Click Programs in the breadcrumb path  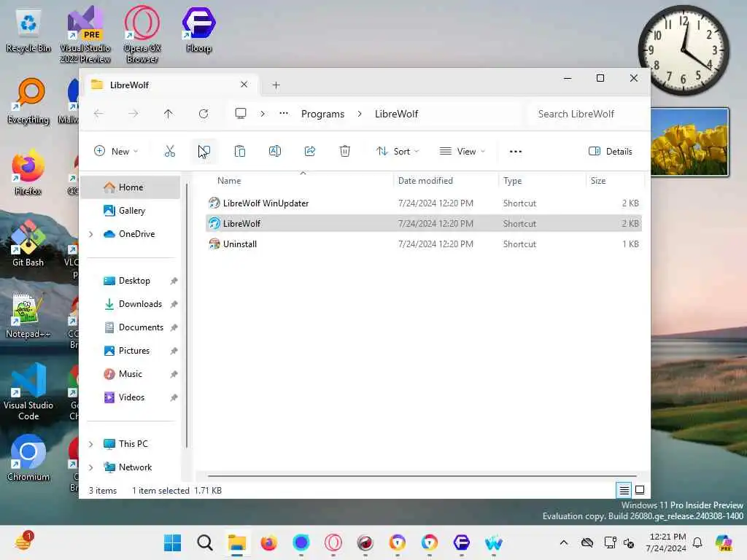pyautogui.click(x=322, y=114)
